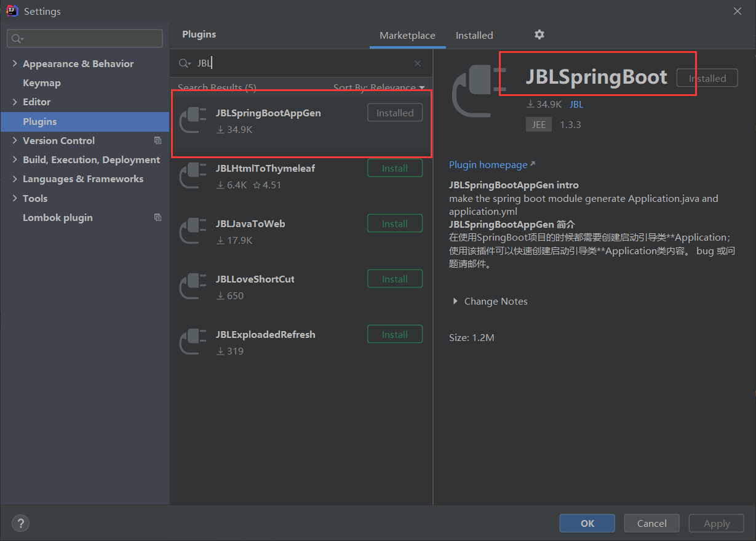Open the search options magnifier in plugin search
Screen dimensions: 756x541
click(x=185, y=63)
